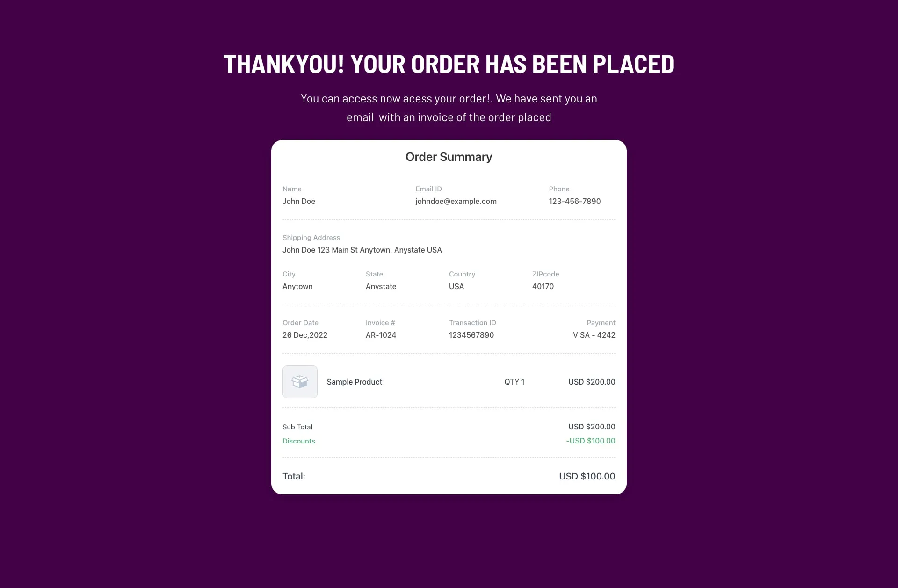This screenshot has height=588, width=898.
Task: Select the customer name John Doe
Action: click(x=299, y=202)
